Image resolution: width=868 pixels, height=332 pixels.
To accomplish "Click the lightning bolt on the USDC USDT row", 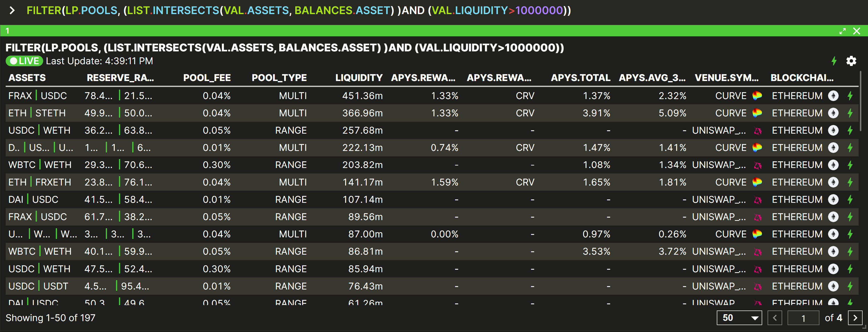I will click(850, 286).
